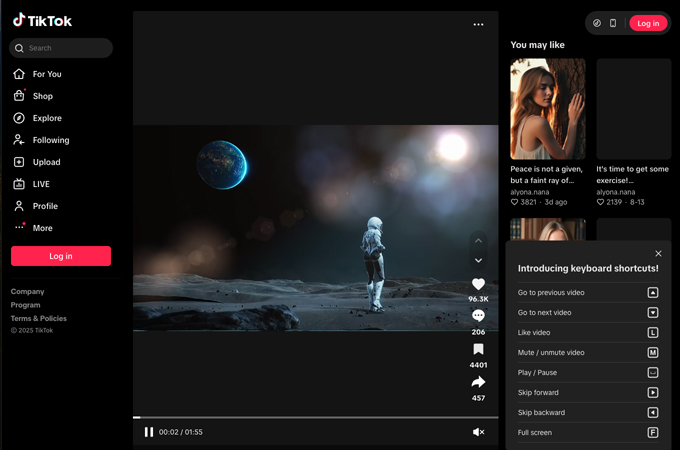680x450 pixels.
Task: Click the 'Introducing keyboard shortcuts!' title
Action: click(588, 268)
